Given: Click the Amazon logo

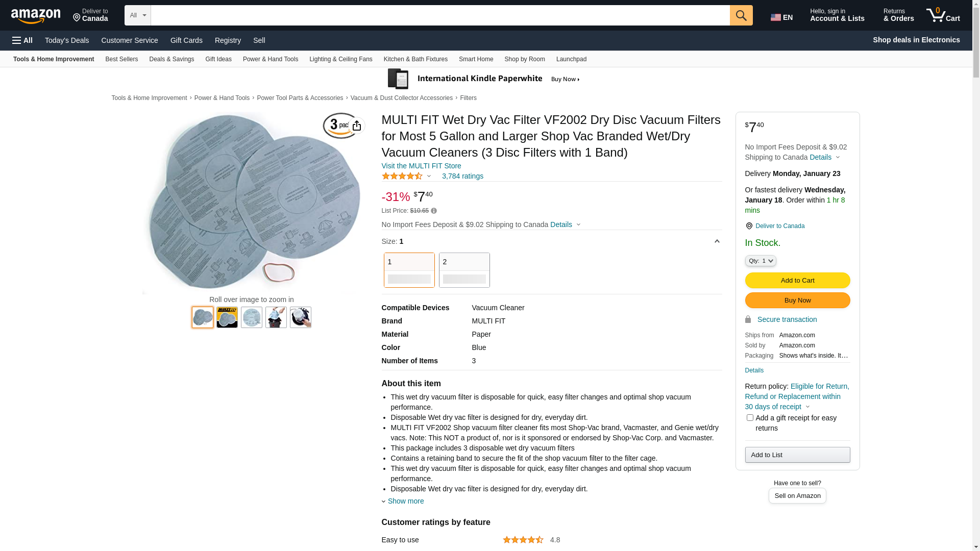Looking at the screenshot, I should pos(36,16).
